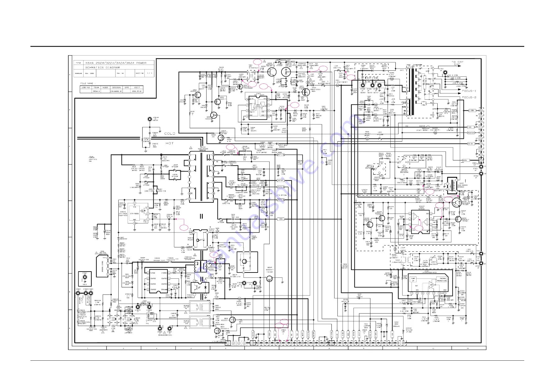Click the OPE column header
This screenshot has width=555, height=392.
(127, 88)
